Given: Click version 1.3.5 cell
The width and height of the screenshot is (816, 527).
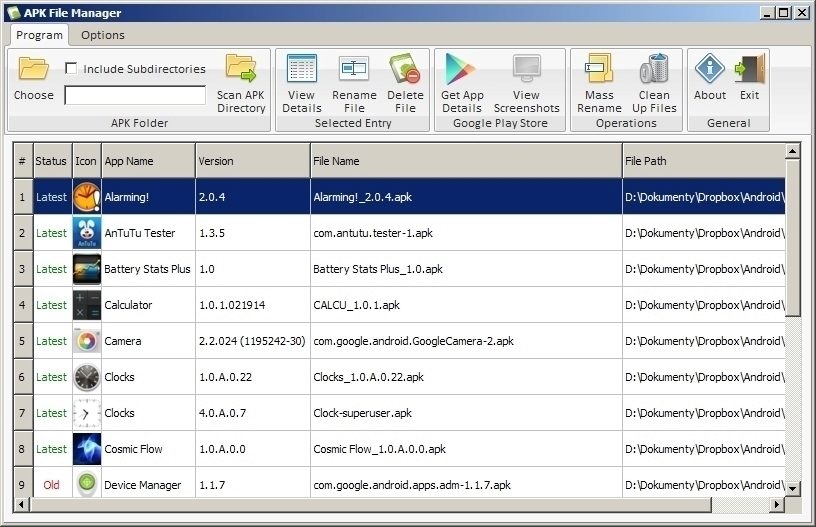Looking at the screenshot, I should [253, 233].
